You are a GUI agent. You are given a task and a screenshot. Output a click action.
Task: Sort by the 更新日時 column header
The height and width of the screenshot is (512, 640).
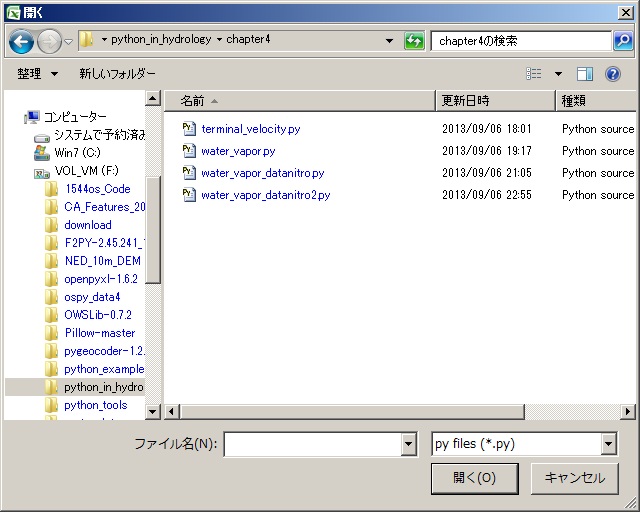(x=465, y=101)
